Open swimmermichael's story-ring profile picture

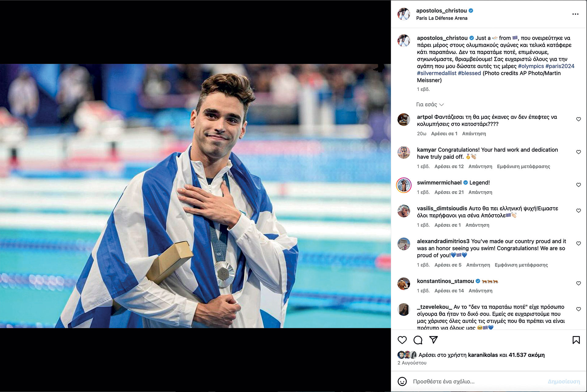tap(404, 185)
